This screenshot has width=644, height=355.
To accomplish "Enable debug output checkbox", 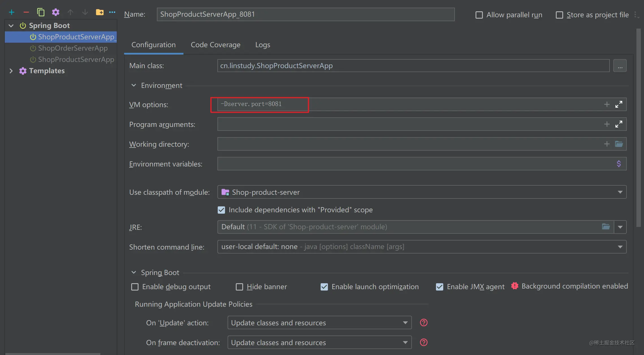I will click(135, 287).
